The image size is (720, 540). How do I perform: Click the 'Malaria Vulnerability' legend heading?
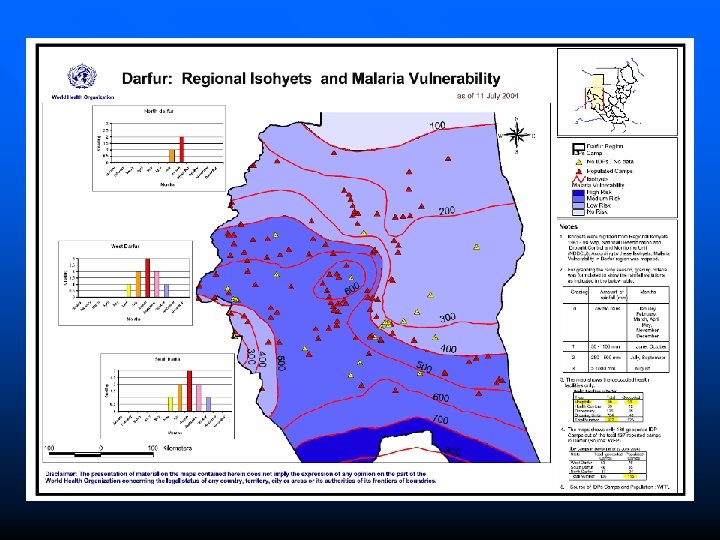pyautogui.click(x=598, y=185)
